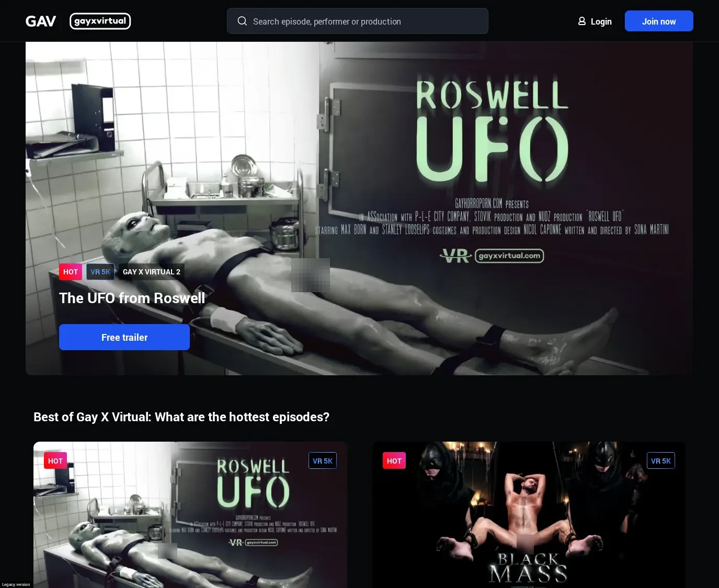Screen dimensions: 719x588
Task: Open the Black Mass episode thumbnail card
Action: (x=529, y=515)
